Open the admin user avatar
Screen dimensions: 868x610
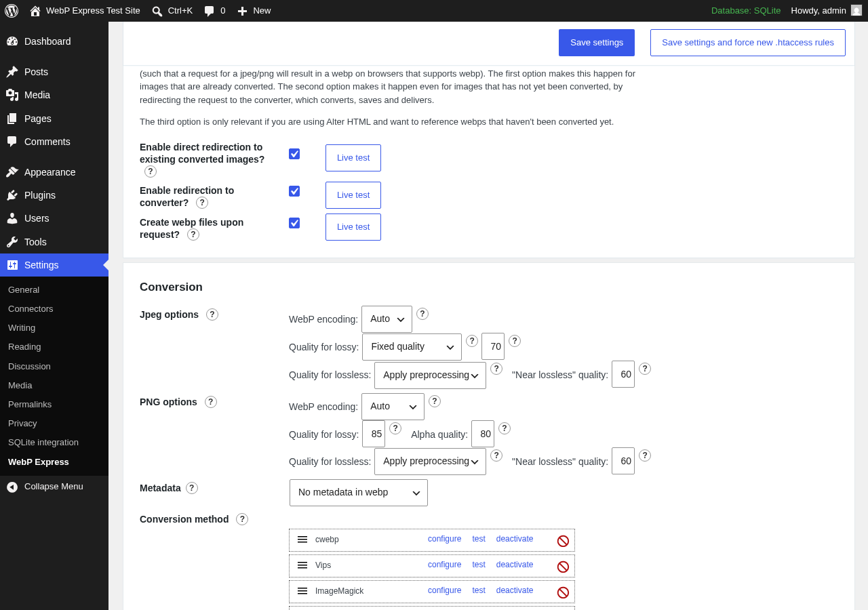click(x=856, y=10)
